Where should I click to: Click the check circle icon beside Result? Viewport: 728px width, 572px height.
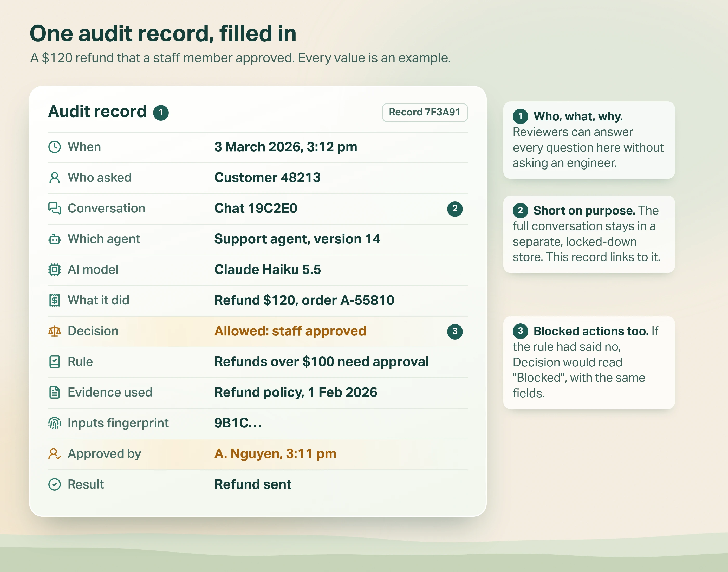point(55,485)
